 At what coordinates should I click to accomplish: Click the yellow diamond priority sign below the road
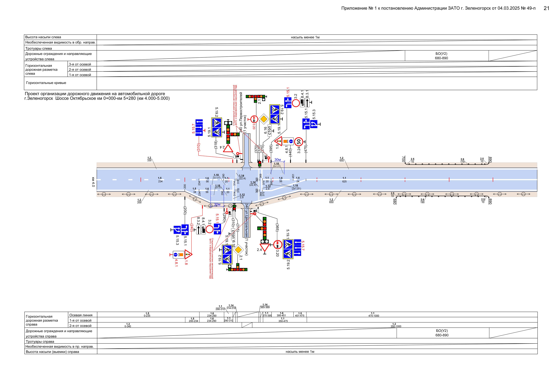pyautogui.click(x=238, y=249)
